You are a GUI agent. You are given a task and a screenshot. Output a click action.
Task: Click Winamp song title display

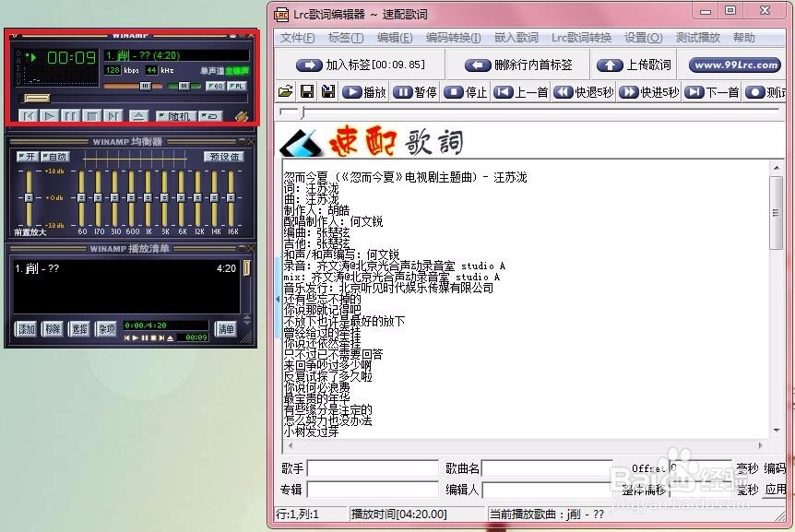(176, 55)
